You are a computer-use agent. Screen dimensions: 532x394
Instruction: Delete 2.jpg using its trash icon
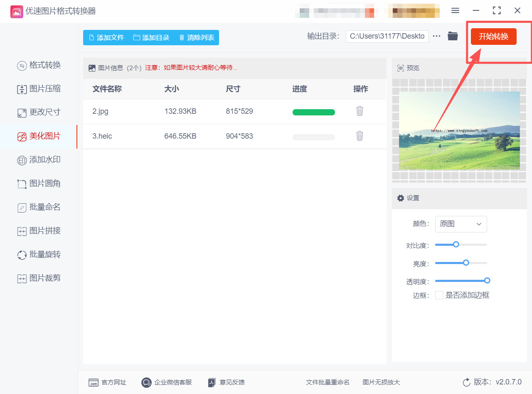point(360,111)
